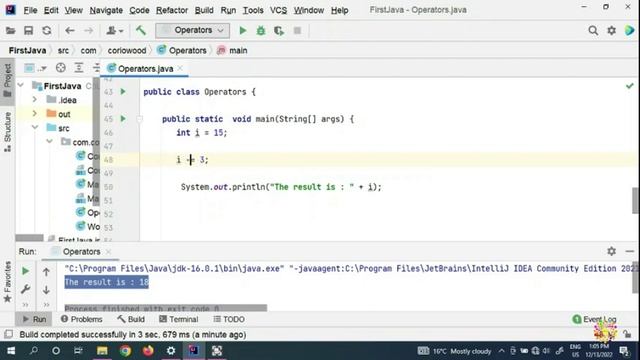Open Chrome from the taskbar

(125, 351)
